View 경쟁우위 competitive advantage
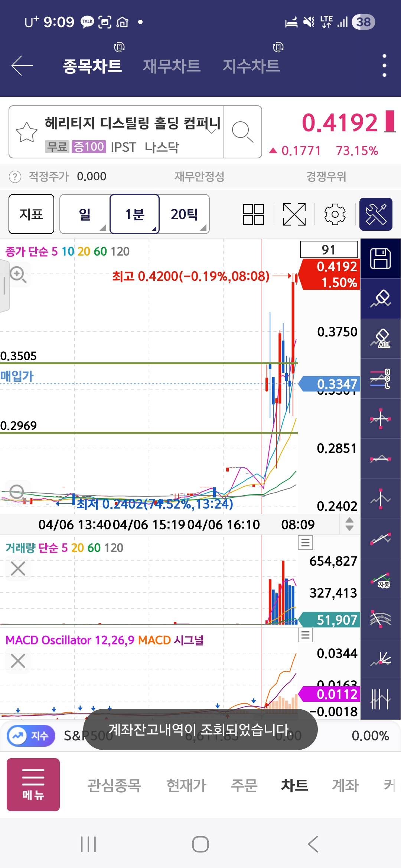Image resolution: width=401 pixels, height=868 pixels. pos(326,177)
